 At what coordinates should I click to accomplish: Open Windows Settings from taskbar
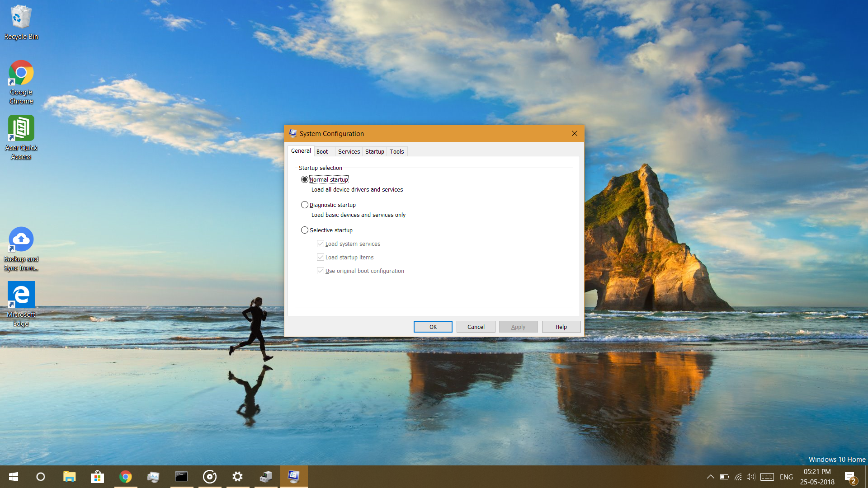tap(237, 476)
